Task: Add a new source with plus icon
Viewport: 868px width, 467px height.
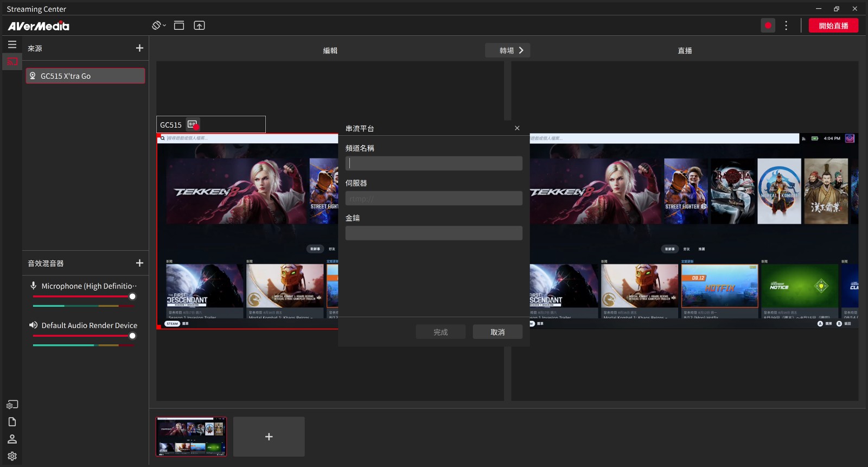Action: 139,48
